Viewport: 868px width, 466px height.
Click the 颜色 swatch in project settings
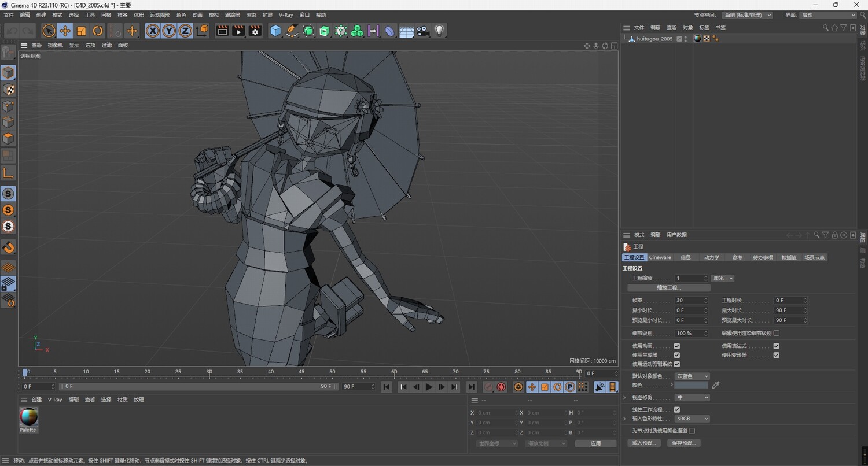click(692, 385)
